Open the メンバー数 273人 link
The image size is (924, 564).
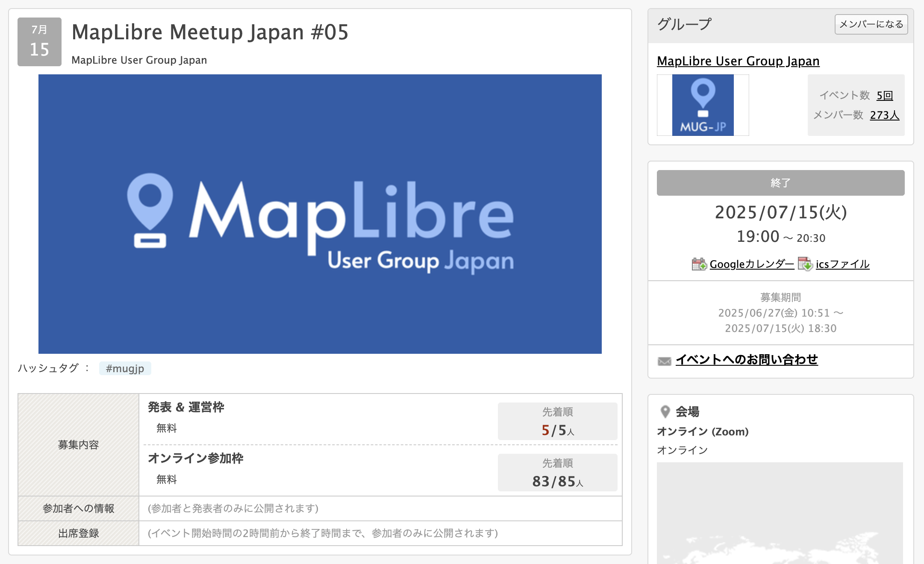[x=884, y=115]
